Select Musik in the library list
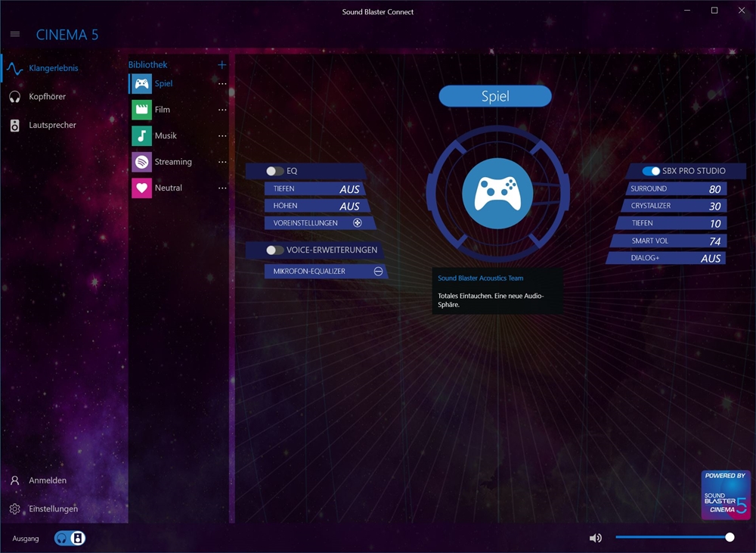 (166, 135)
